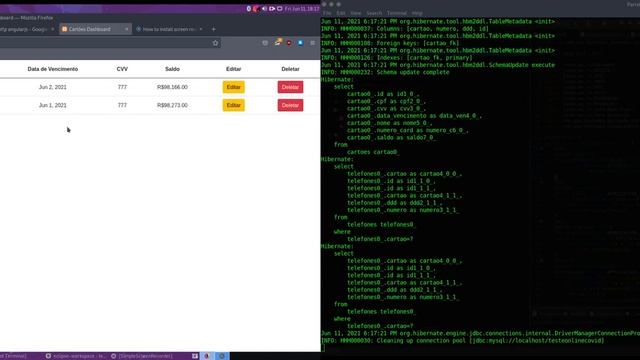Click 'cartoes cartao0_' line in terminal
This screenshot has width=640, height=360.
373,152
